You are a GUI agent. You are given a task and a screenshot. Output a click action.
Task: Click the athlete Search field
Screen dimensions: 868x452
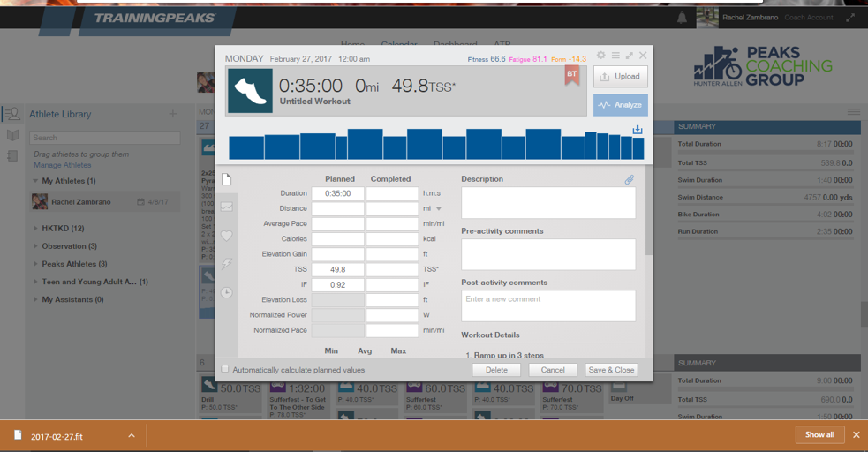105,138
